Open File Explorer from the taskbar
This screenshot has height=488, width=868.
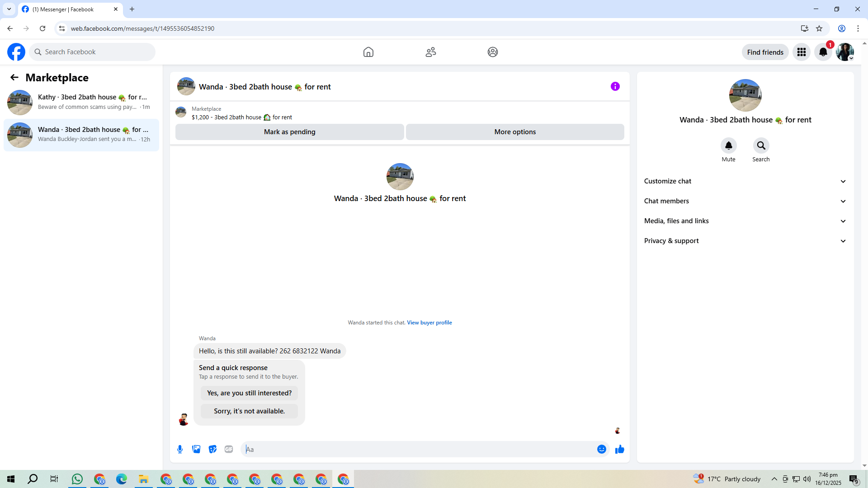click(144, 479)
